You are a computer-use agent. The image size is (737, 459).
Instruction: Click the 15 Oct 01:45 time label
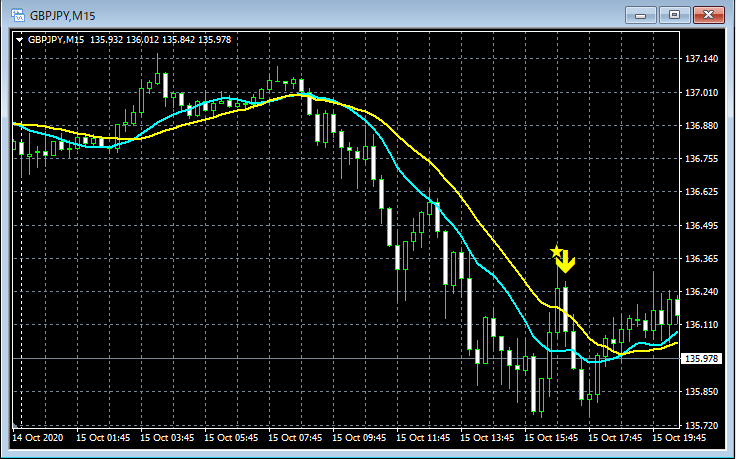103,437
